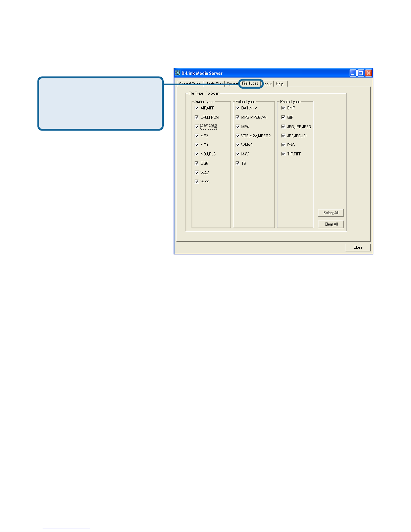The height and width of the screenshot is (532, 411).
Task: Disable the WMA file type
Action: [197, 181]
